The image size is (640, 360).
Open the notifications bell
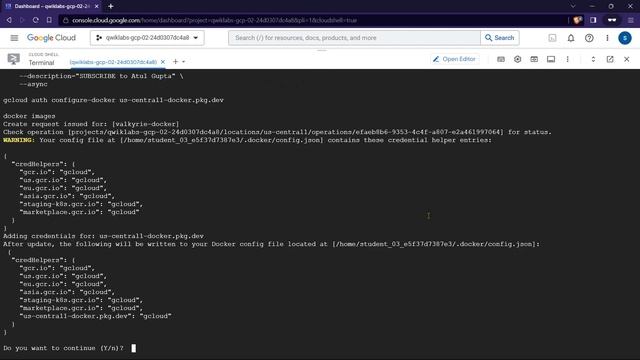coord(571,38)
